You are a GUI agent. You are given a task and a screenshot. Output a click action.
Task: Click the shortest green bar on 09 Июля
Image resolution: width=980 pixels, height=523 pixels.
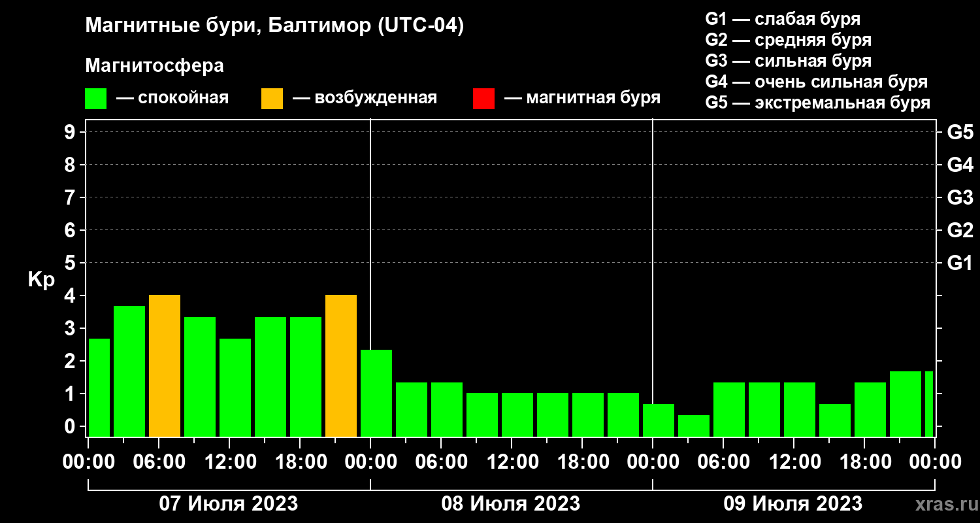[694, 426]
